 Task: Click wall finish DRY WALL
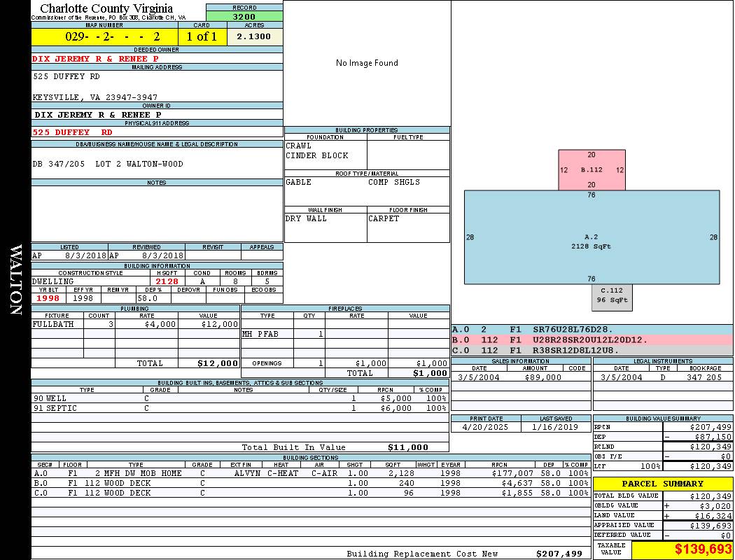click(x=306, y=218)
